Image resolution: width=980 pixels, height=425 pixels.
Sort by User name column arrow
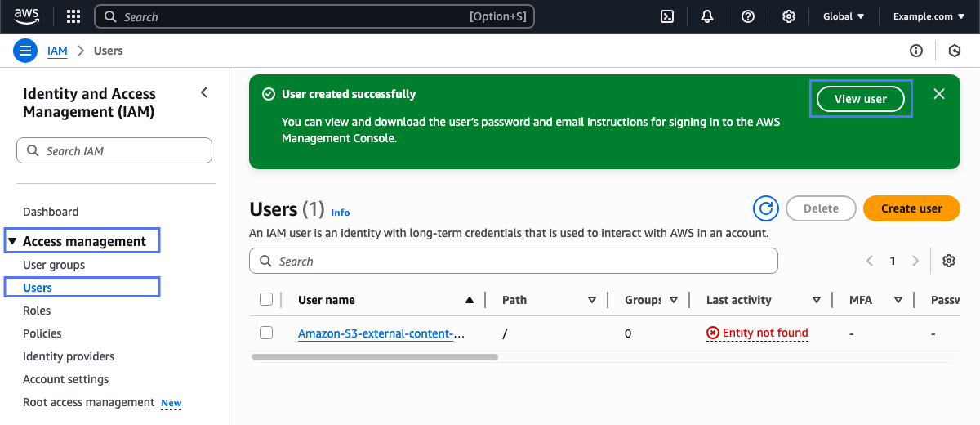click(x=470, y=300)
